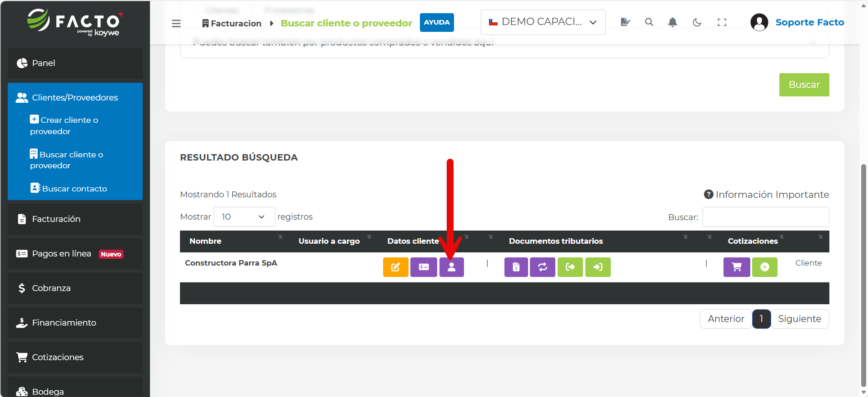Click Facturacion breadcrumb link
The height and width of the screenshot is (397, 868).
click(x=232, y=23)
